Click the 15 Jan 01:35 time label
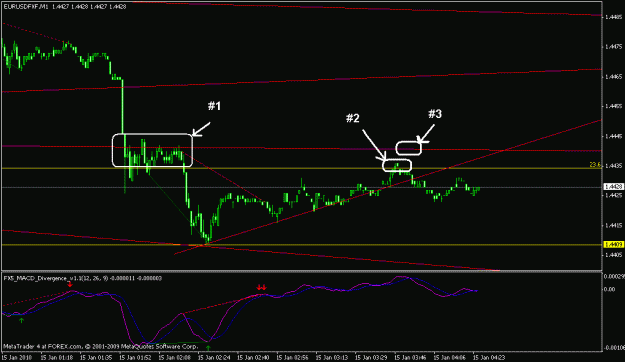The height and width of the screenshot is (362, 625). point(96,358)
